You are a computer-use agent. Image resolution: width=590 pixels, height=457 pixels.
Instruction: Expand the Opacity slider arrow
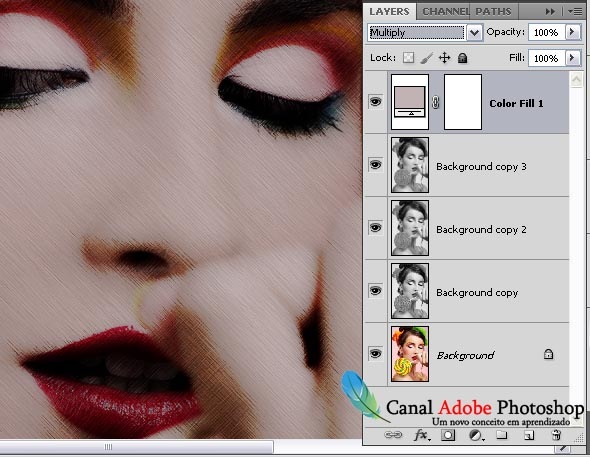point(572,32)
